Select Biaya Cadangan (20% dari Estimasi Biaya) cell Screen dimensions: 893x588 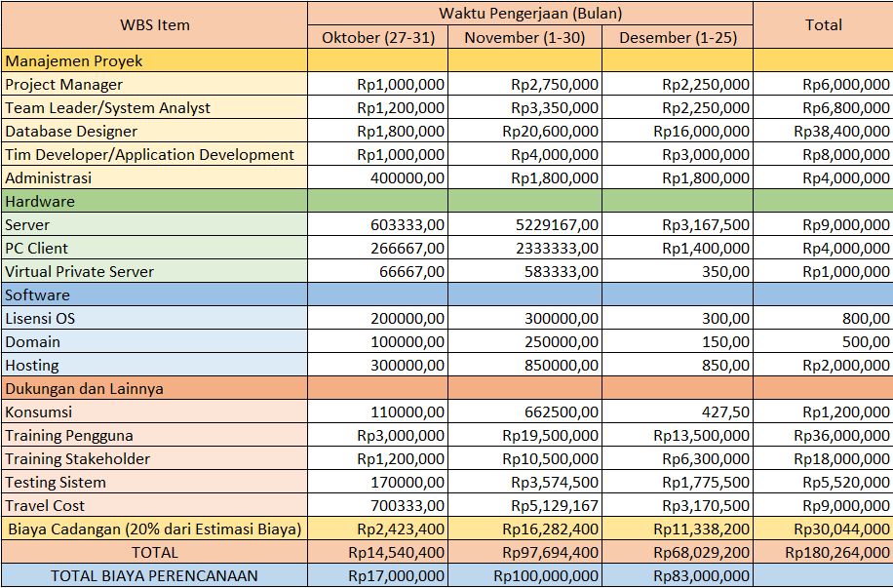coord(154,528)
